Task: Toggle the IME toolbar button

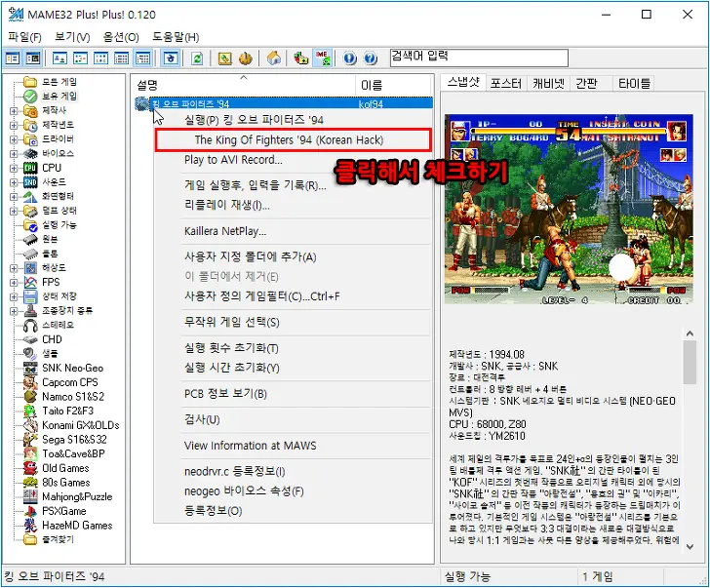Action: (323, 58)
